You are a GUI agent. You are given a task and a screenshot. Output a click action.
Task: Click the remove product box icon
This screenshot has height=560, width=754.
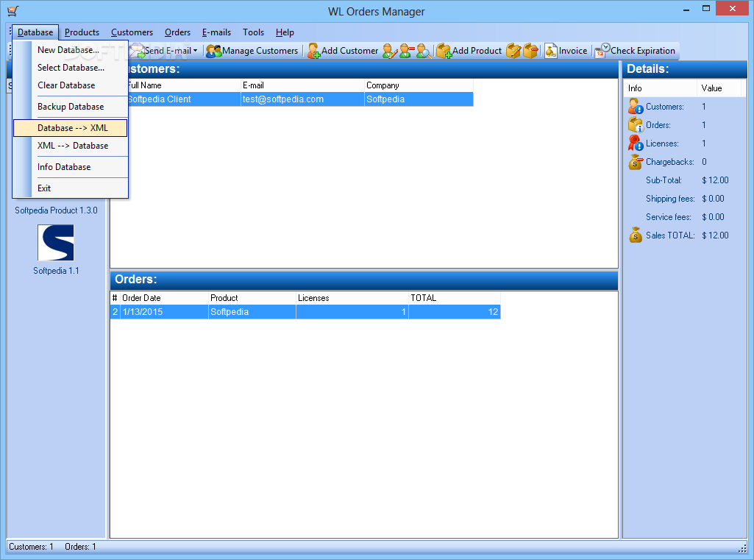530,51
